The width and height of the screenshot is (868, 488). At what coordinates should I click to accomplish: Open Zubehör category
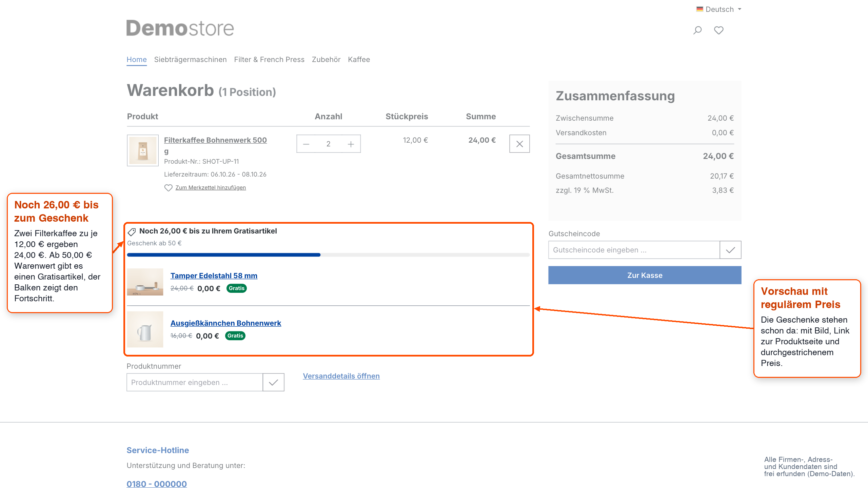[326, 60]
